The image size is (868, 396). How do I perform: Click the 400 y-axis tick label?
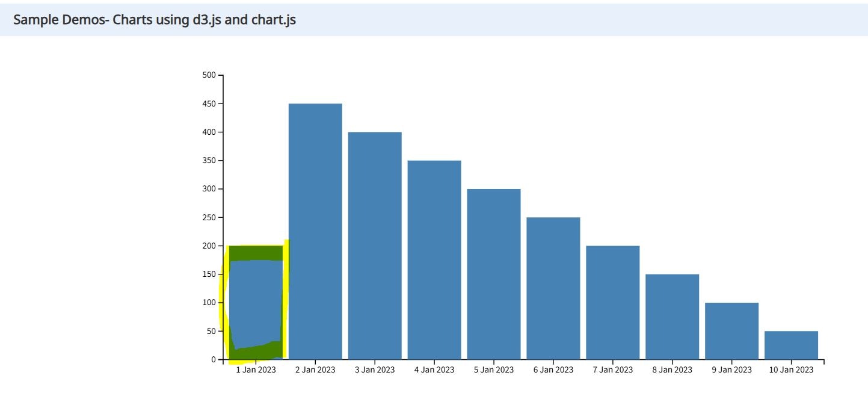(x=209, y=132)
